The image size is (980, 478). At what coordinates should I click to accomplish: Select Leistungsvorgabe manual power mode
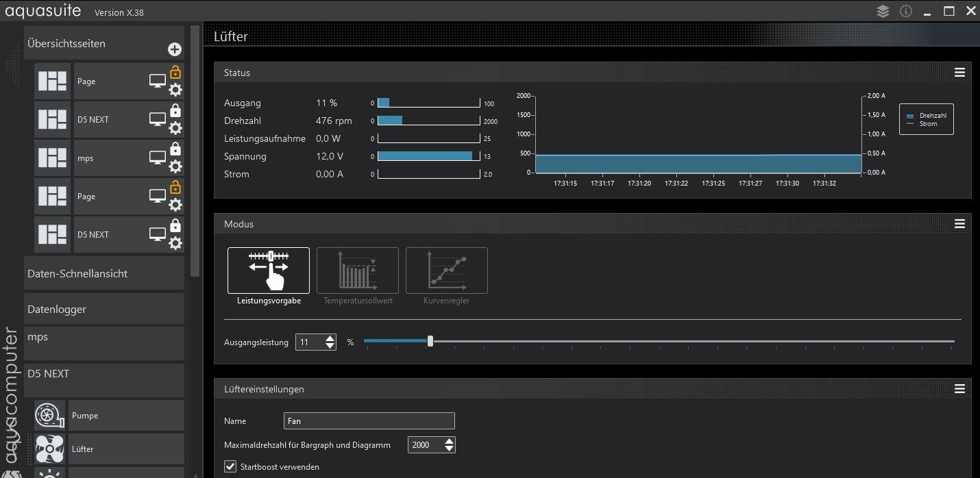tap(269, 271)
